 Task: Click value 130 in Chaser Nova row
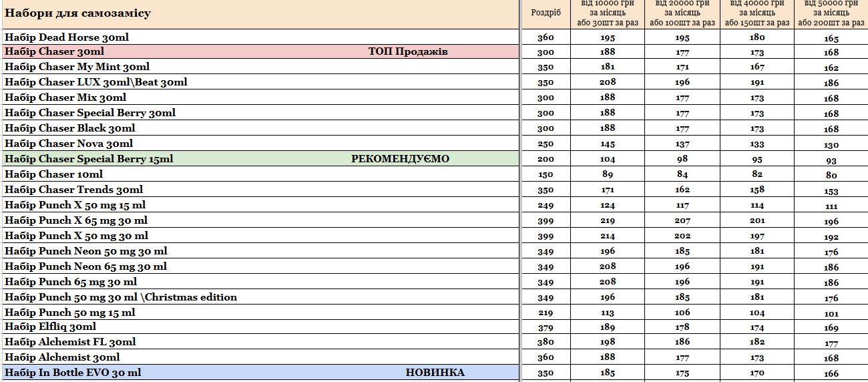[831, 145]
